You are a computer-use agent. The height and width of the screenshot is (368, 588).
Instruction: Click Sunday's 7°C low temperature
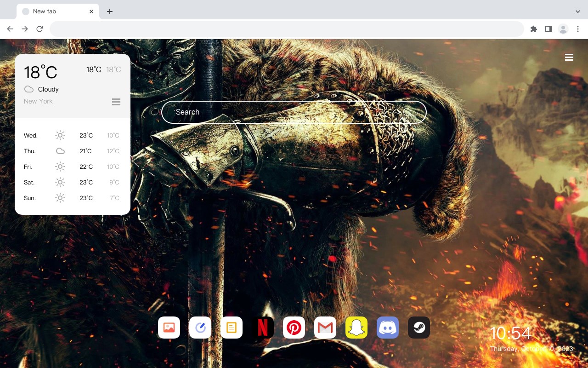point(114,198)
